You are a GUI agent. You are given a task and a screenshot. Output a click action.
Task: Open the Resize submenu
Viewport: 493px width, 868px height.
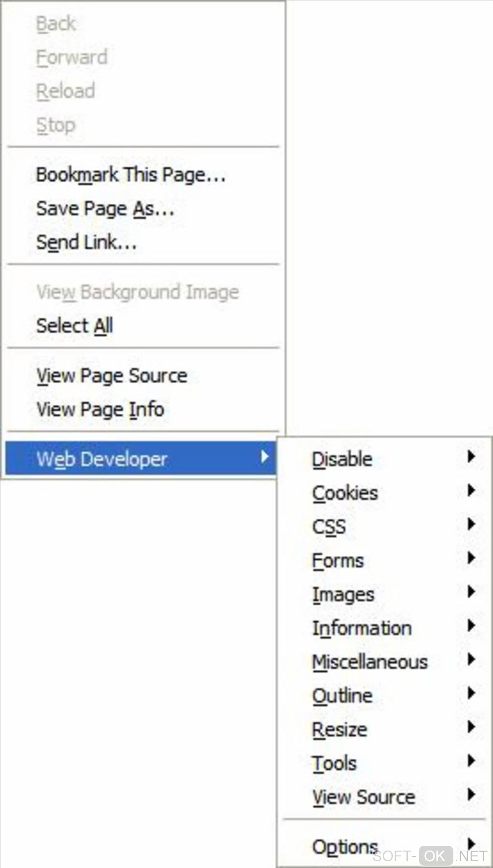(339, 729)
